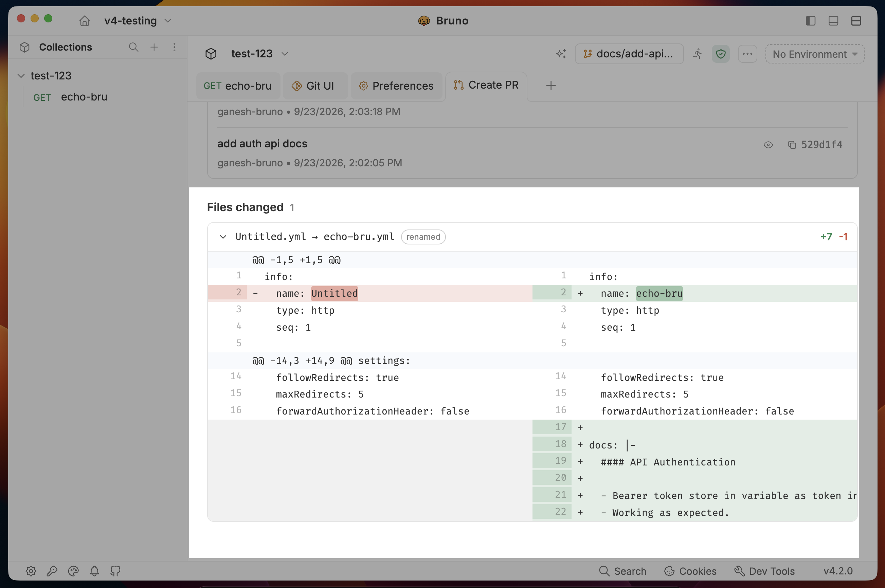Open settings gear in status bar

[31, 571]
